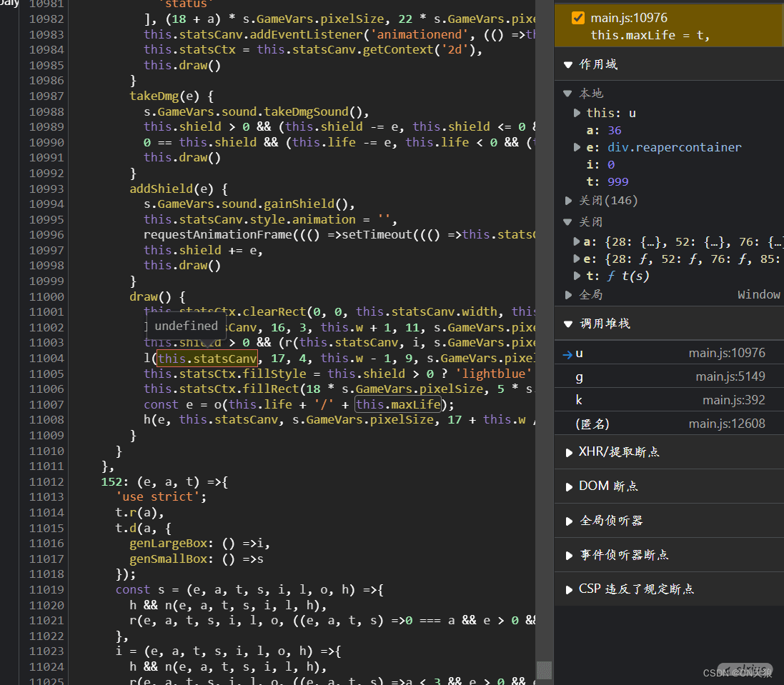This screenshot has width=784, height=685.
Task: Expand the 关闭(146) closure scope
Action: (569, 201)
